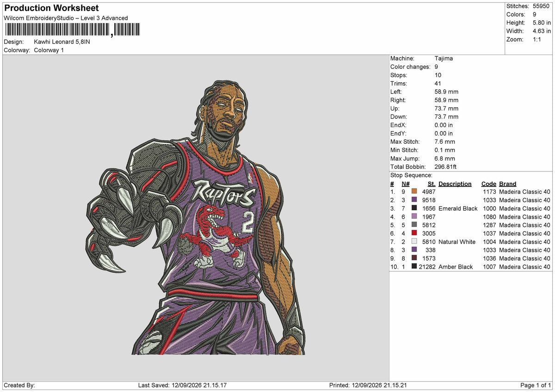Click the 'Stop Sequence:' heading

point(411,175)
